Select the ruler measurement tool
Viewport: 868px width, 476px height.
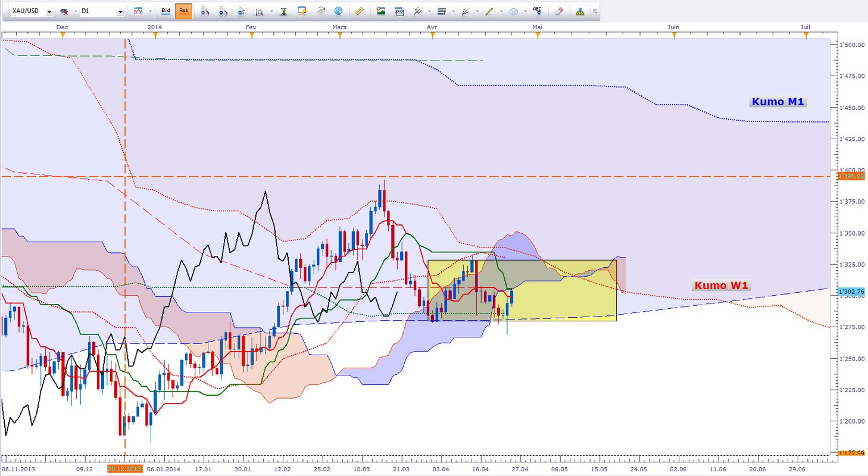tap(359, 11)
